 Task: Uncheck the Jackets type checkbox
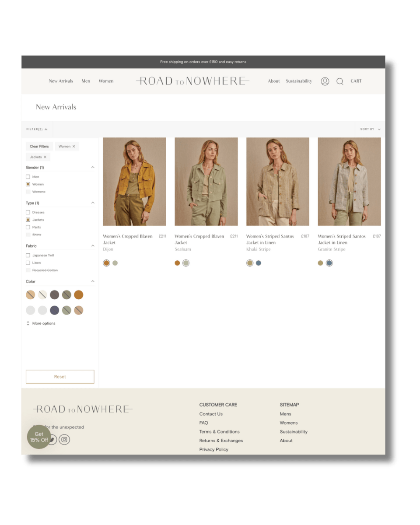point(28,220)
